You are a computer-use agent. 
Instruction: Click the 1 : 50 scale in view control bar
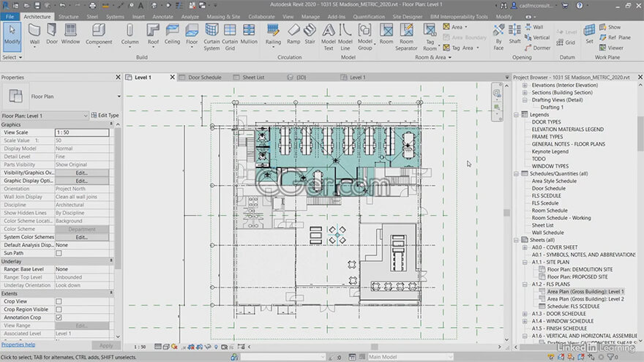click(x=140, y=347)
